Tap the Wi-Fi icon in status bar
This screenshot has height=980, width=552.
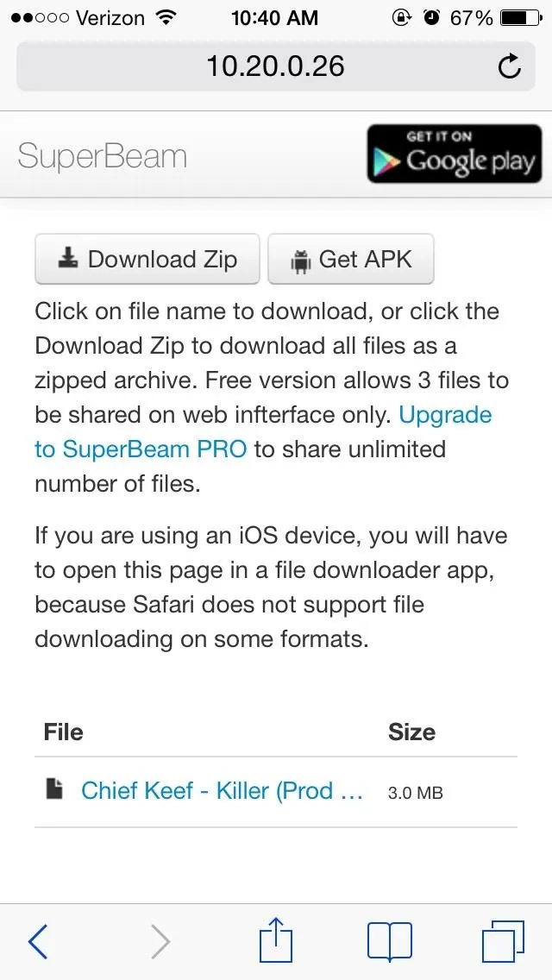[x=166, y=17]
